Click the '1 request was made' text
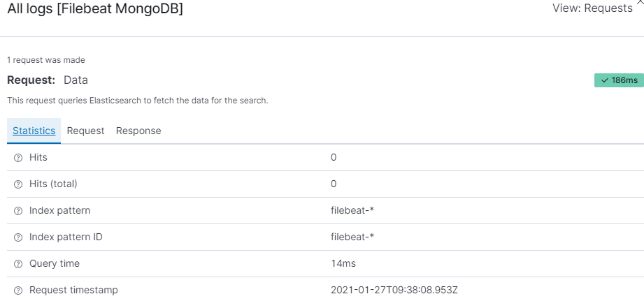Viewport: 644px width, 301px height. tap(46, 60)
